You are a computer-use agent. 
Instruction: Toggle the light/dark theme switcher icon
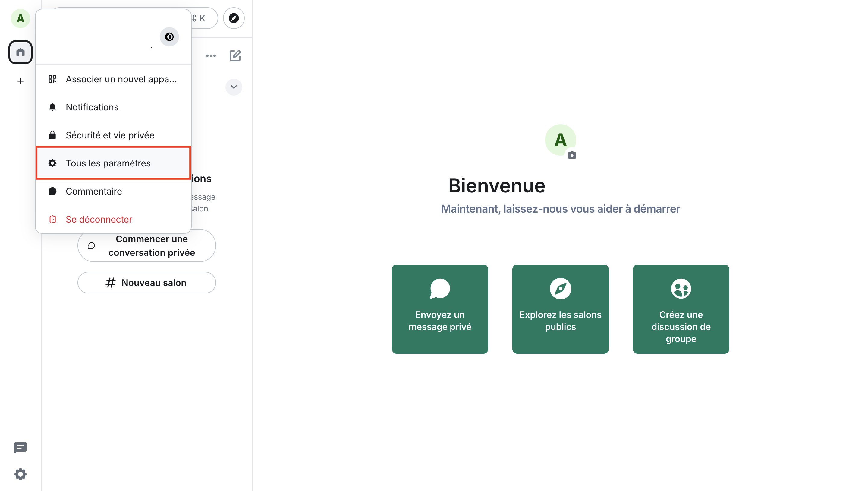point(169,36)
